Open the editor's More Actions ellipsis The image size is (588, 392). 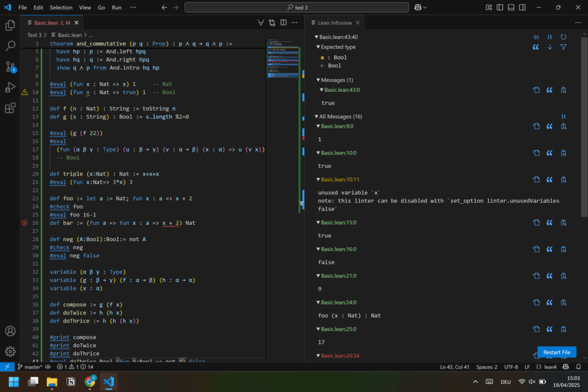295,23
